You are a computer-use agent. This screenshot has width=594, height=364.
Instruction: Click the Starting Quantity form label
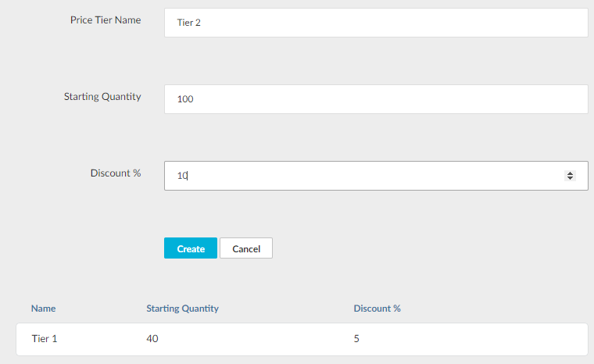(102, 97)
